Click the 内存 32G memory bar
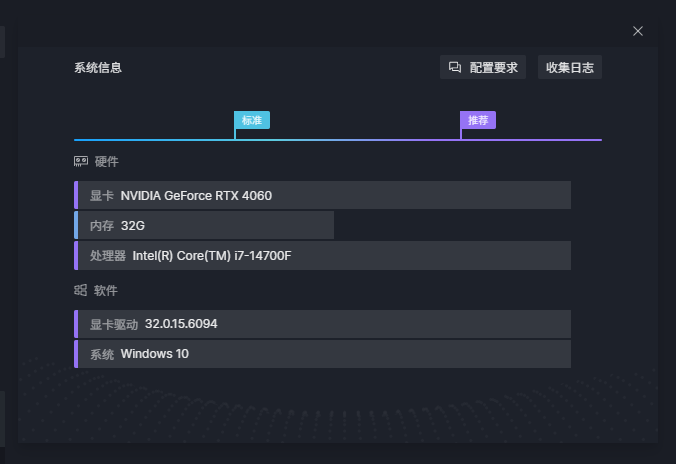676x464 pixels. coord(204,225)
